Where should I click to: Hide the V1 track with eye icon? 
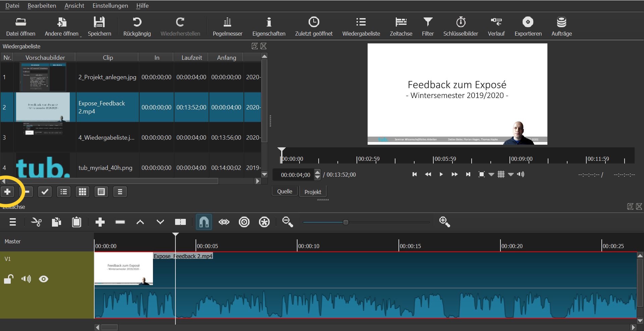pos(44,279)
